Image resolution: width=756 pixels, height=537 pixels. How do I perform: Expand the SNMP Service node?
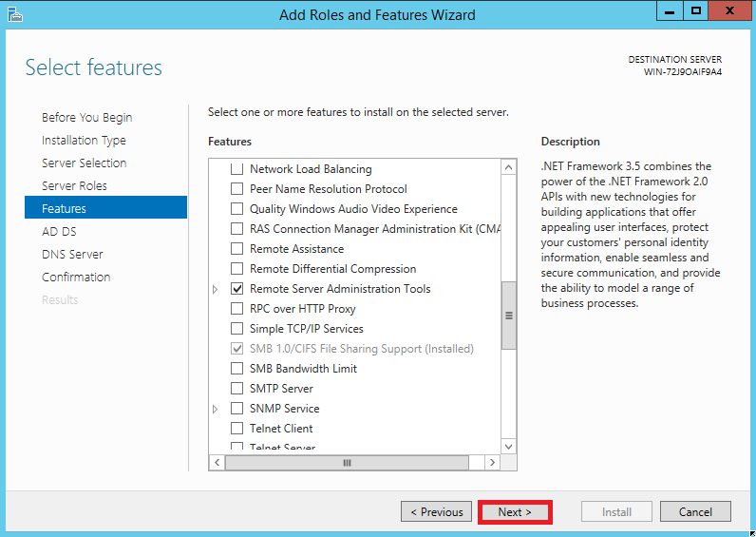215,409
